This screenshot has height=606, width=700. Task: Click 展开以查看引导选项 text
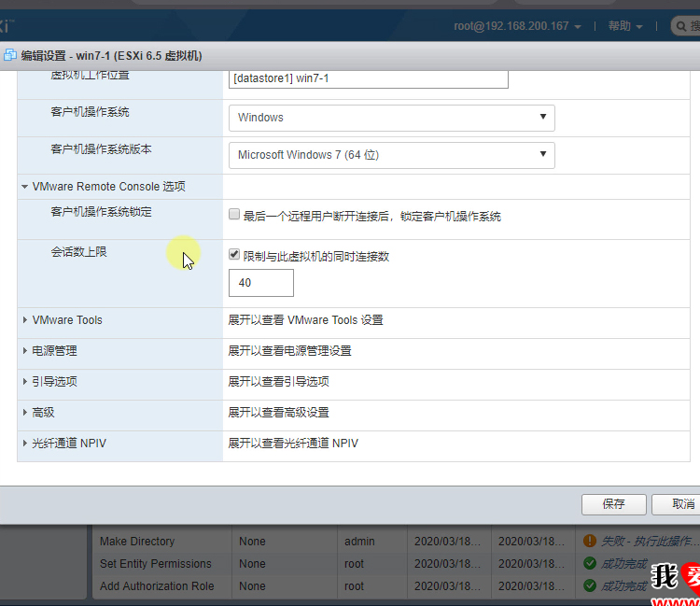click(278, 382)
